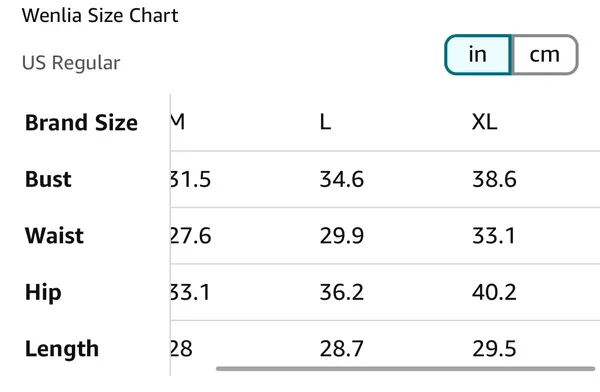Image resolution: width=600 pixels, height=392 pixels.
Task: Click the partially visible M size header
Action: [x=178, y=122]
